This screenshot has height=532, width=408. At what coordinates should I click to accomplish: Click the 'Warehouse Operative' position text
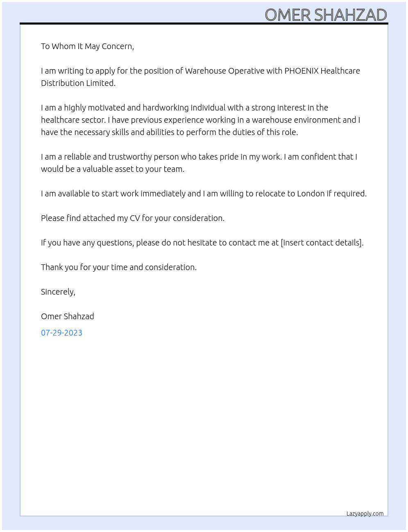[224, 71]
